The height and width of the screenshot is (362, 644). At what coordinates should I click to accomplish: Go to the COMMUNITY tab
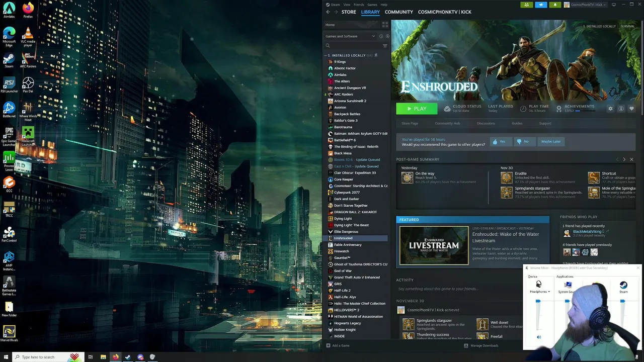pyautogui.click(x=398, y=12)
